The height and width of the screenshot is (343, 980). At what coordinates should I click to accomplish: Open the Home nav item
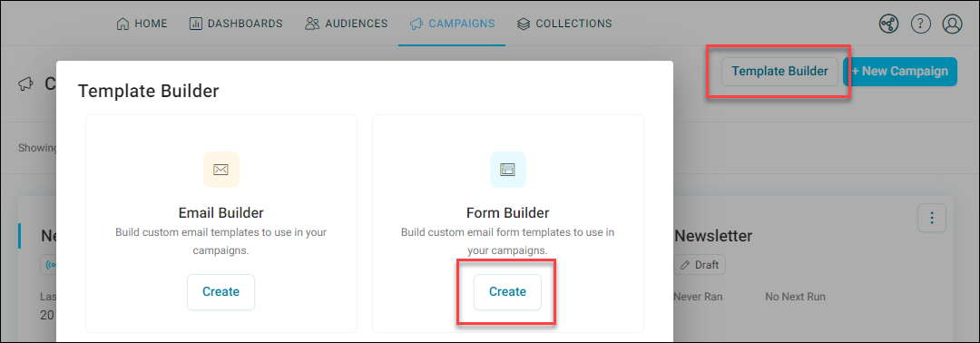[x=142, y=24]
